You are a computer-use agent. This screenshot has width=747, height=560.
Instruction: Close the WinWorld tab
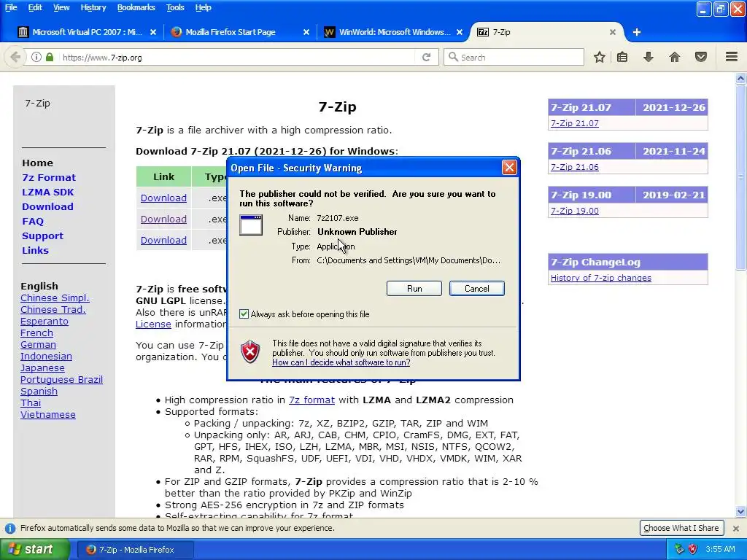tap(460, 32)
